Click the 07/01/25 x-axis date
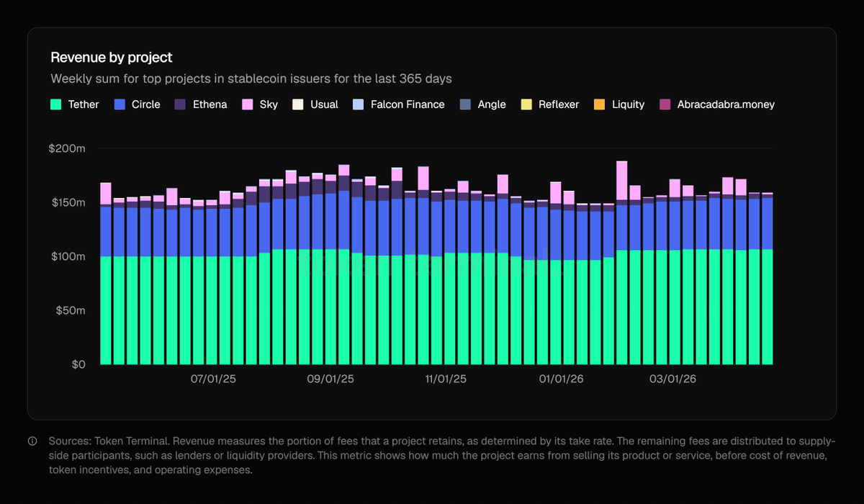The image size is (864, 504). tap(213, 378)
